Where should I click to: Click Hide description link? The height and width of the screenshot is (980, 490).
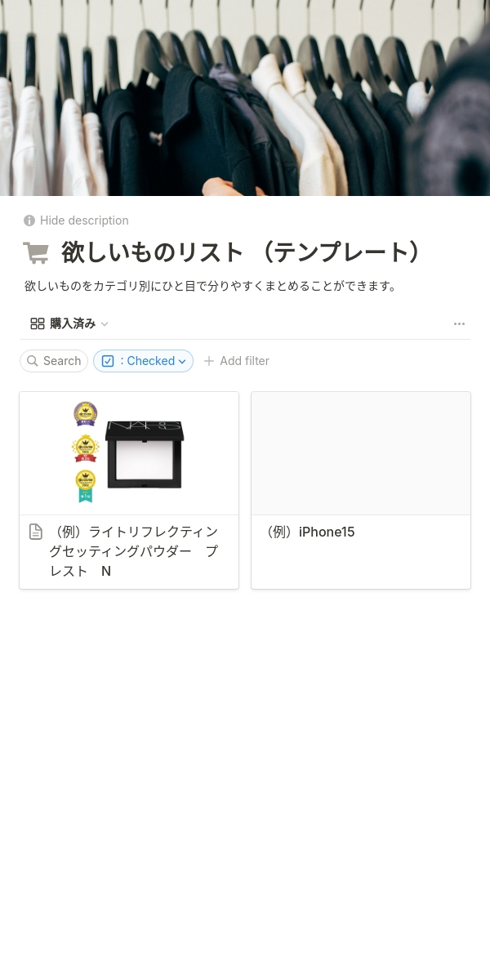click(84, 220)
